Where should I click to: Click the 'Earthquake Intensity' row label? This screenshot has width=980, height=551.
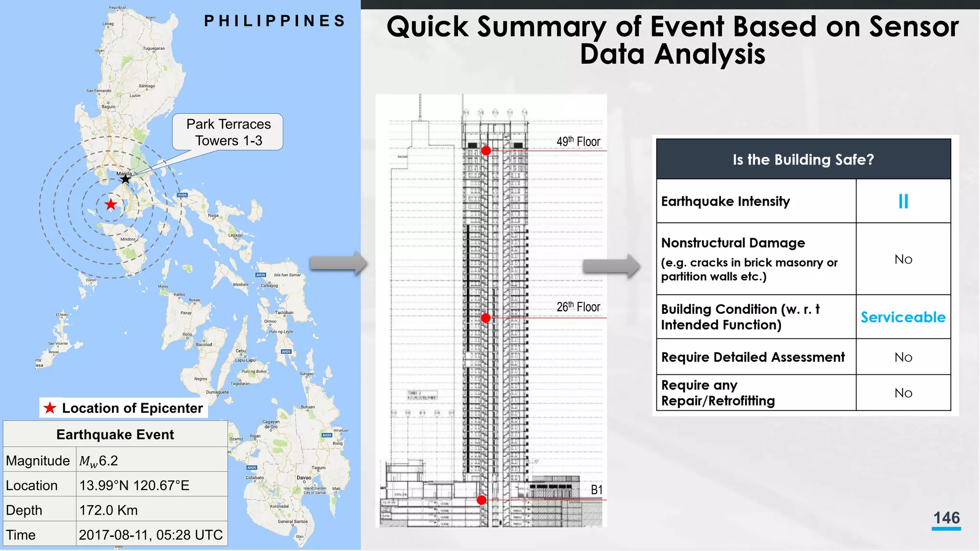[x=725, y=201]
